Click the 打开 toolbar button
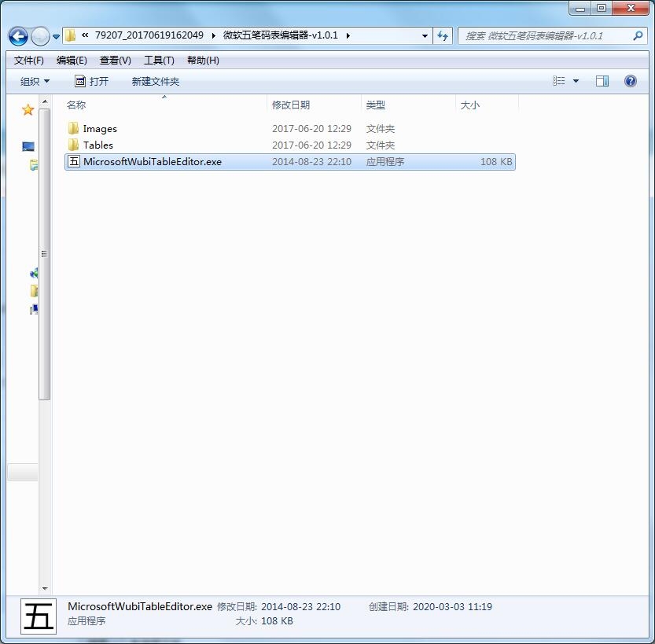 tap(91, 82)
